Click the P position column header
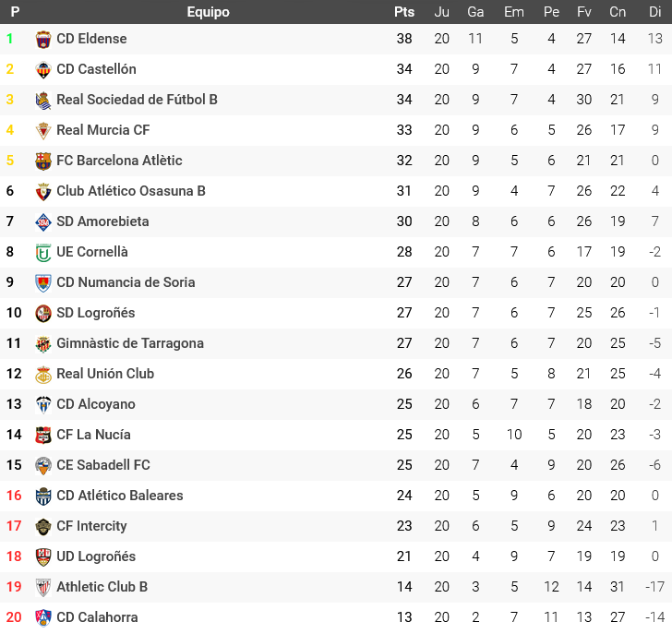 click(x=15, y=12)
